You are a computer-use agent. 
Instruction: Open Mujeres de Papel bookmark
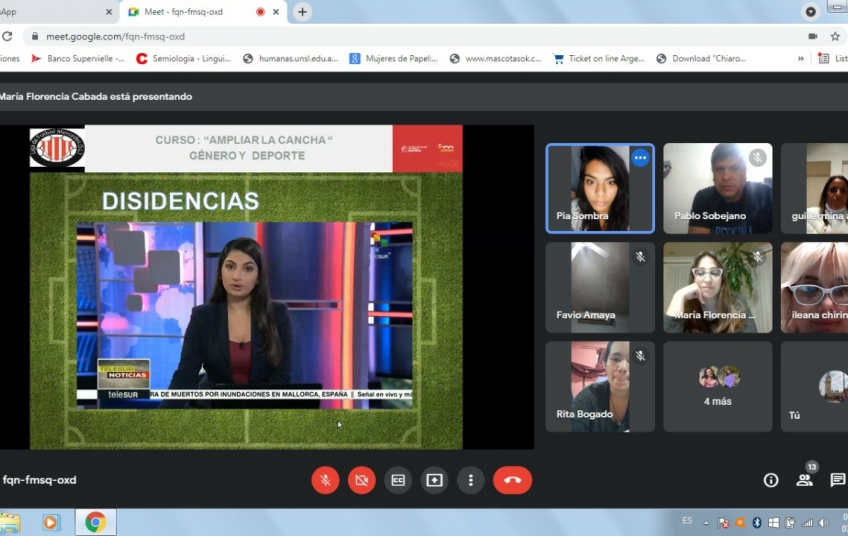point(394,58)
